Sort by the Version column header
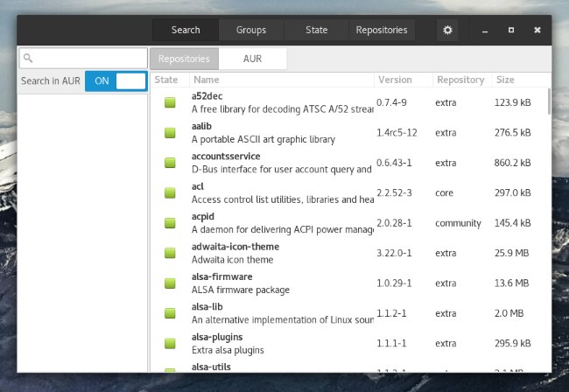 [404, 80]
